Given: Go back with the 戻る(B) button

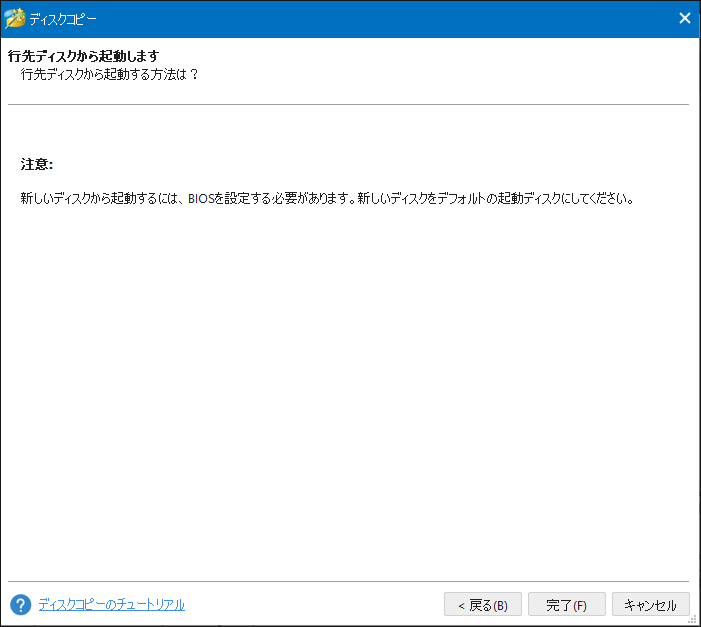Looking at the screenshot, I should [483, 605].
